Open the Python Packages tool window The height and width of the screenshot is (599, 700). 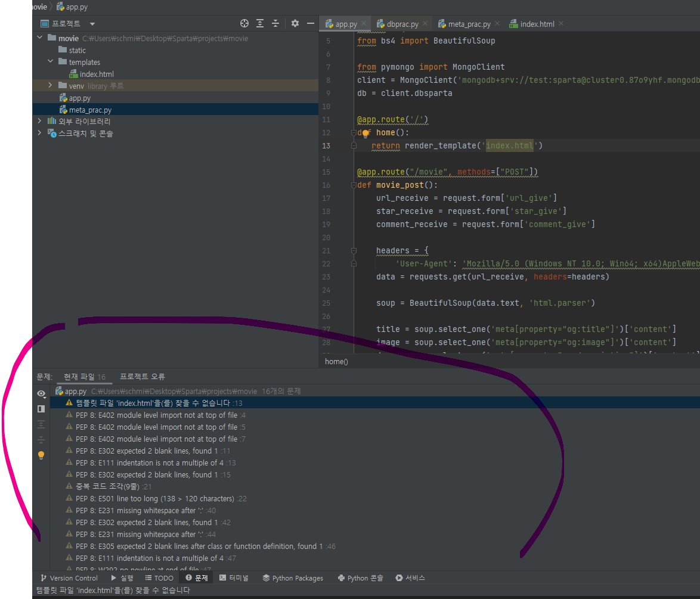click(292, 578)
